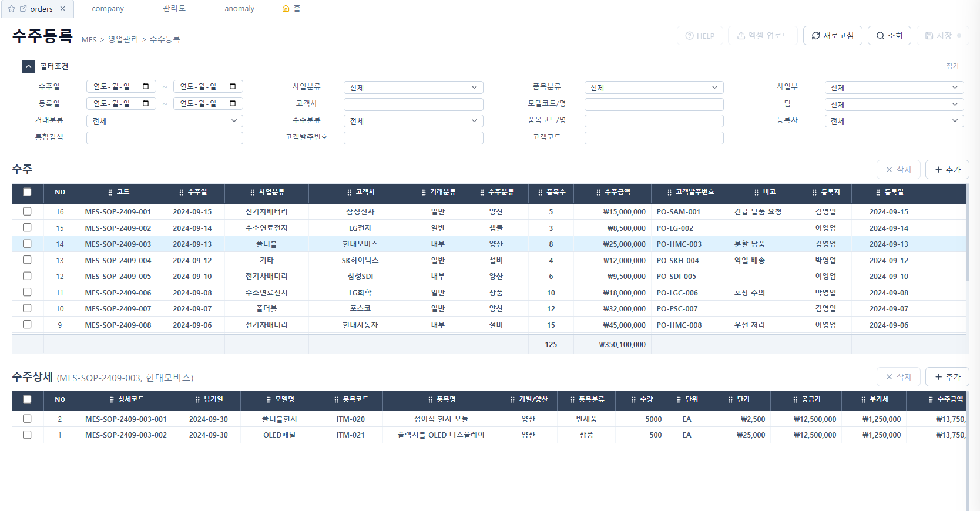
Task: Click the 새로고침 refresh button
Action: (x=833, y=36)
